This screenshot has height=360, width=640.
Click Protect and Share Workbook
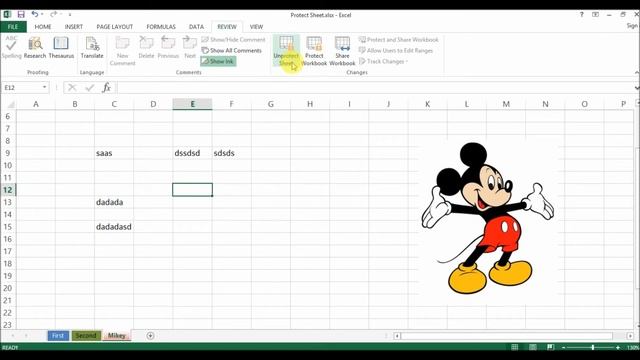tap(398, 40)
